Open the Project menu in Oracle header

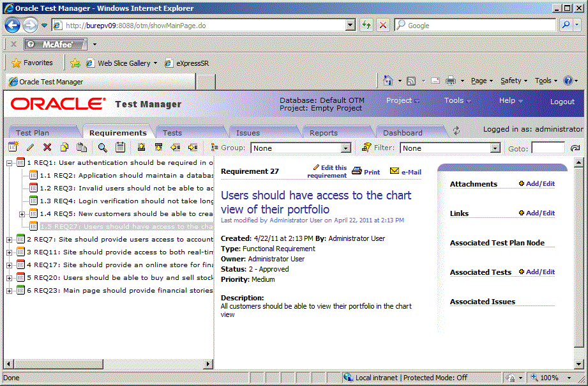403,100
